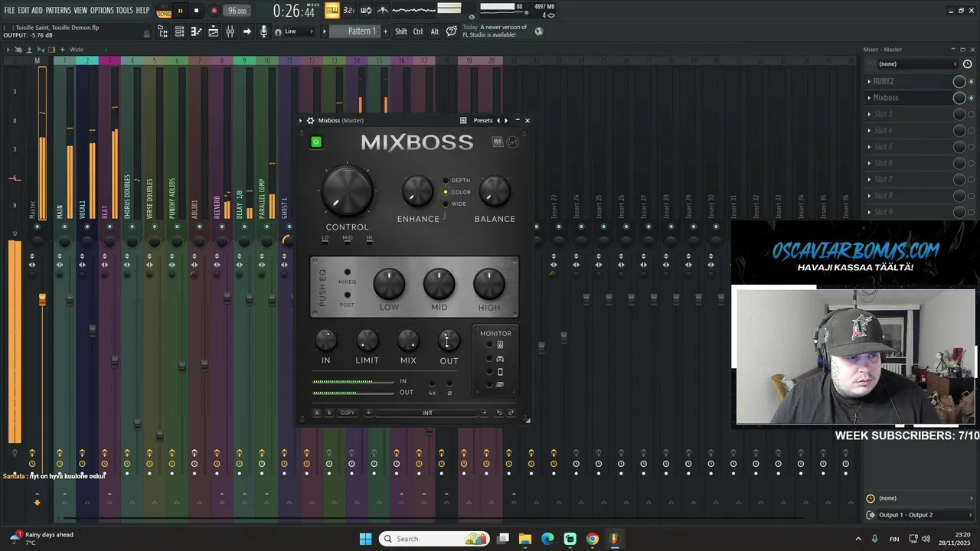Open the mixer view icon
The width and height of the screenshot is (980, 551).
click(230, 31)
